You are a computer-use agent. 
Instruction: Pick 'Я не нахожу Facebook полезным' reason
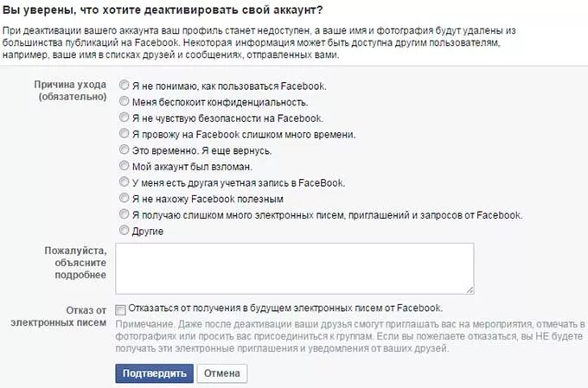click(x=124, y=198)
